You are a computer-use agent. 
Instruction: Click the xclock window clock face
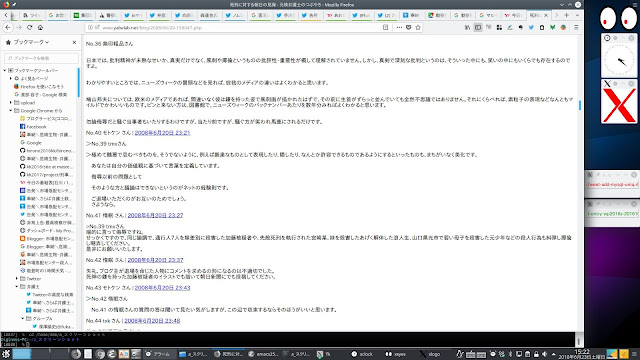619,60
